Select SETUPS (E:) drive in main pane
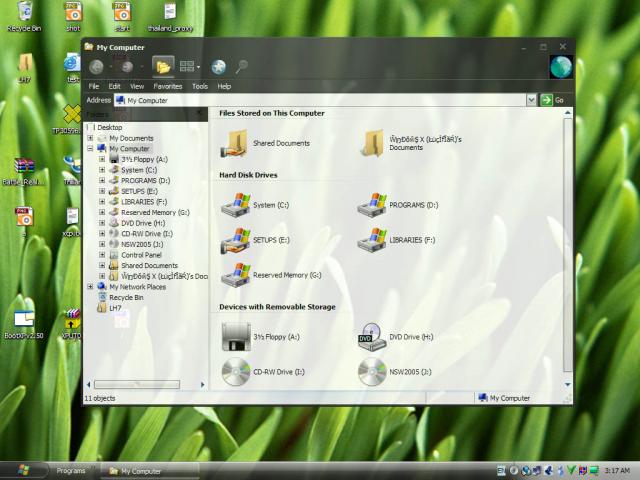This screenshot has width=640, height=480. [236, 240]
